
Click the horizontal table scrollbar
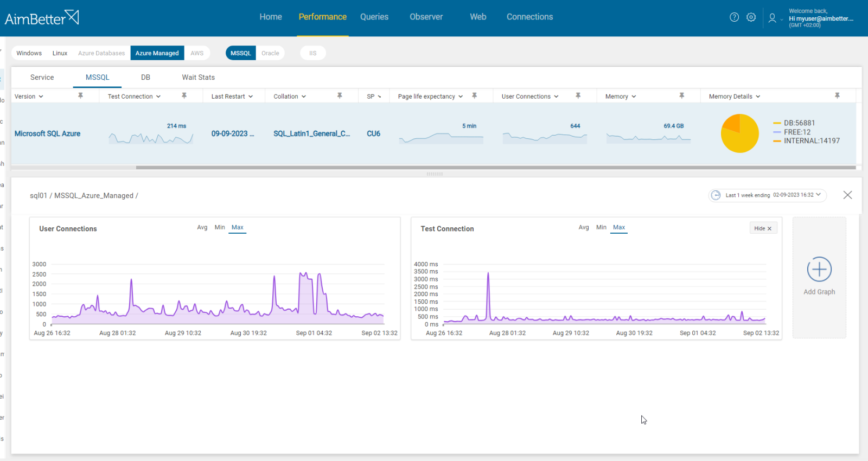(x=496, y=168)
